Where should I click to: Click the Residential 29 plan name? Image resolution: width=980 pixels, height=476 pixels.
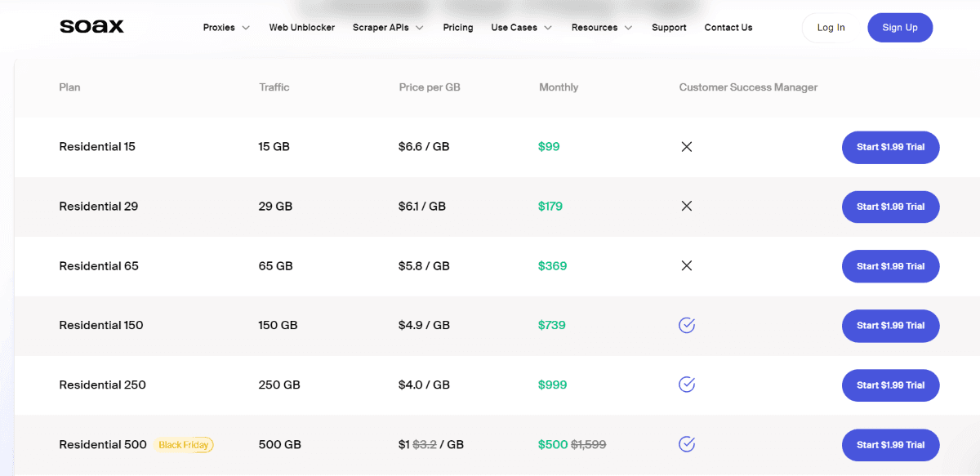(99, 207)
